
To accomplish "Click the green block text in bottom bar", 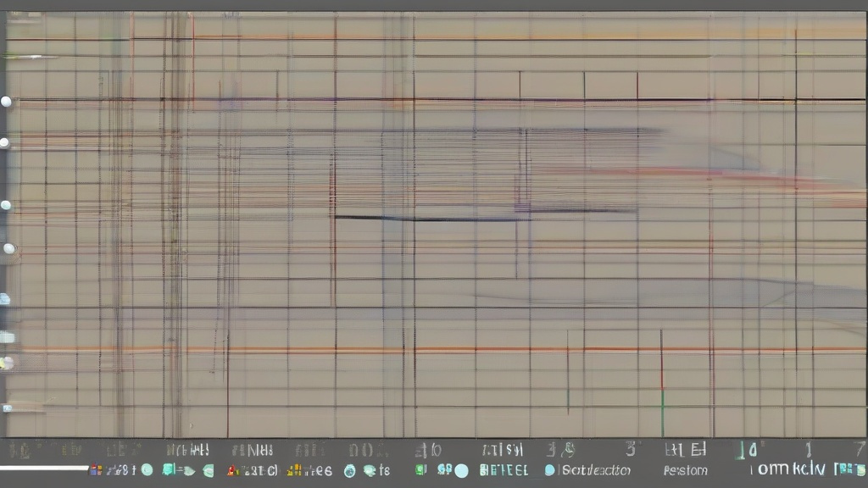I will point(504,469).
